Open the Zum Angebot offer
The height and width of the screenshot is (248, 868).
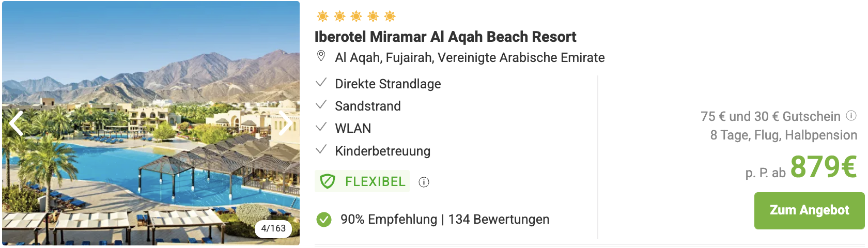click(x=809, y=211)
